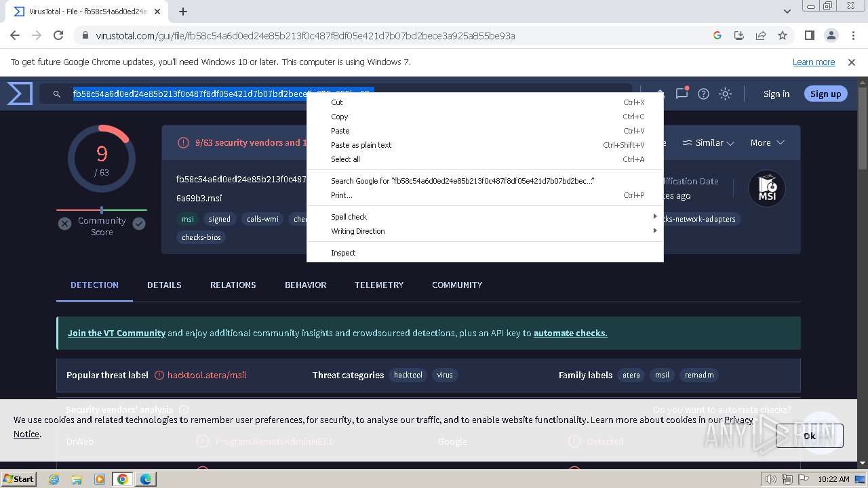Choose Inspect in context menu
The height and width of the screenshot is (488, 868).
(485, 253)
